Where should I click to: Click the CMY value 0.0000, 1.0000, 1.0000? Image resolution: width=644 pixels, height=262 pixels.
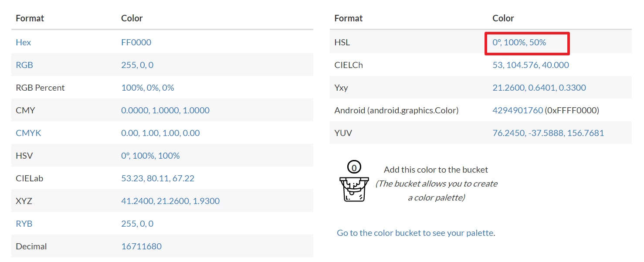click(x=165, y=110)
